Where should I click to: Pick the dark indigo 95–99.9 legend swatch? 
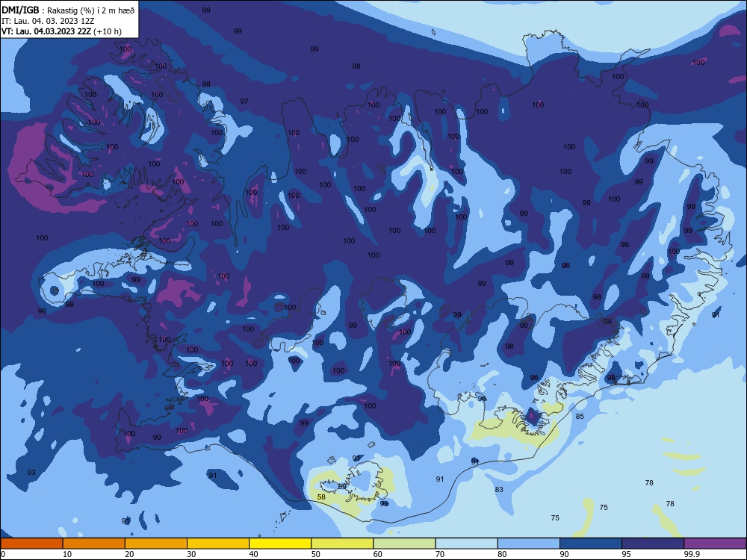(x=653, y=544)
